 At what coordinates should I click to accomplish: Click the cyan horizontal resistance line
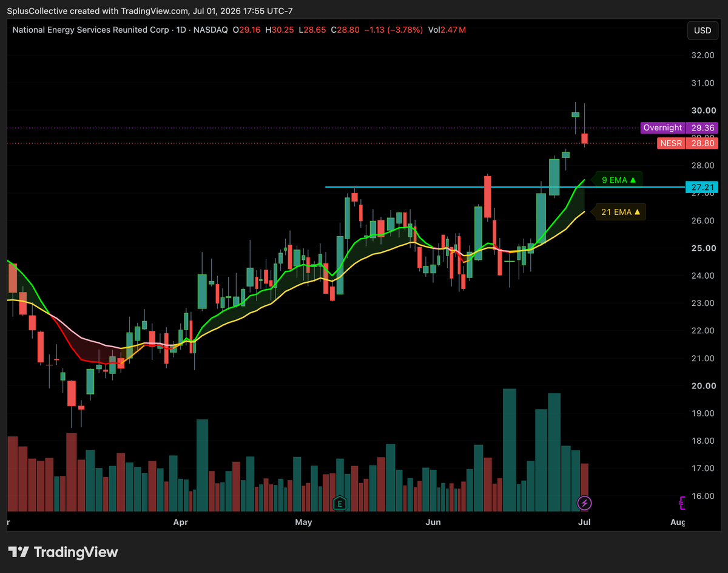click(x=504, y=187)
